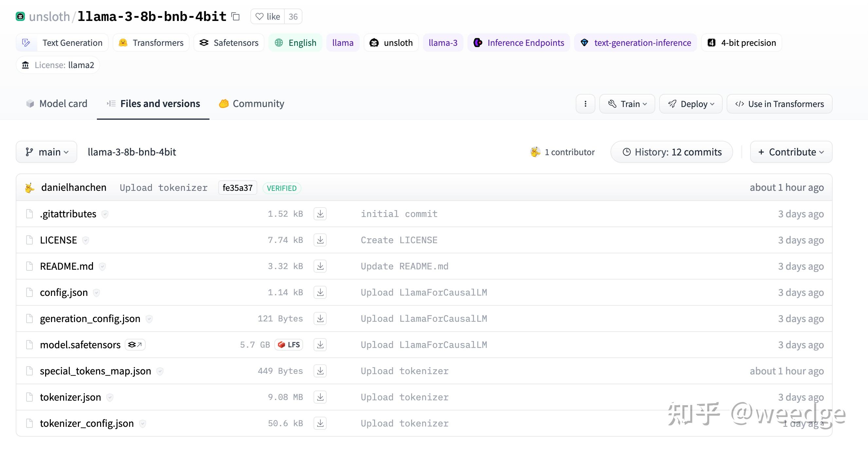Open the Contribute dropdown
Image resolution: width=868 pixels, height=453 pixels.
point(791,152)
